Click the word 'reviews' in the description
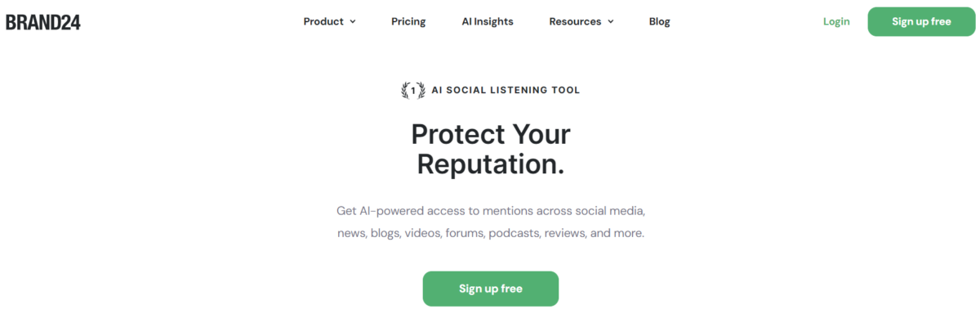The width and height of the screenshot is (980, 314). coord(565,233)
